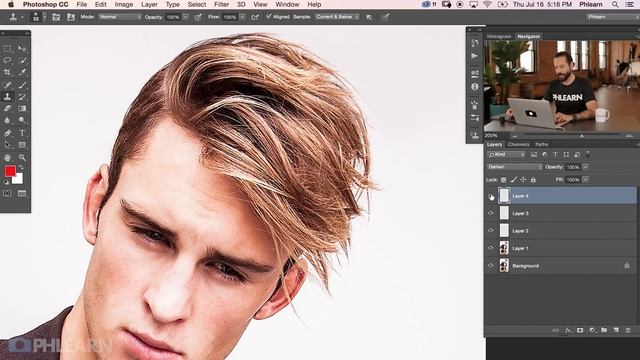Add a layer mask
The height and width of the screenshot is (360, 640).
(580, 330)
